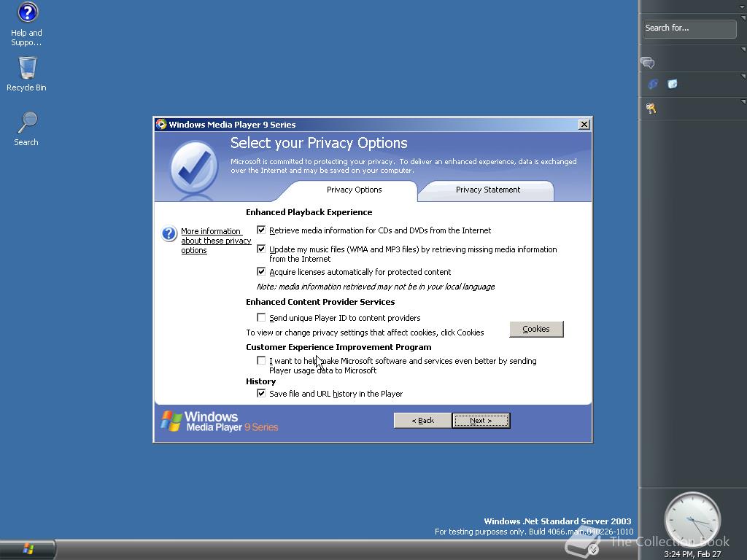Enable Send unique Player ID to content providers
Viewport: 747px width, 560px height.
pyautogui.click(x=261, y=317)
